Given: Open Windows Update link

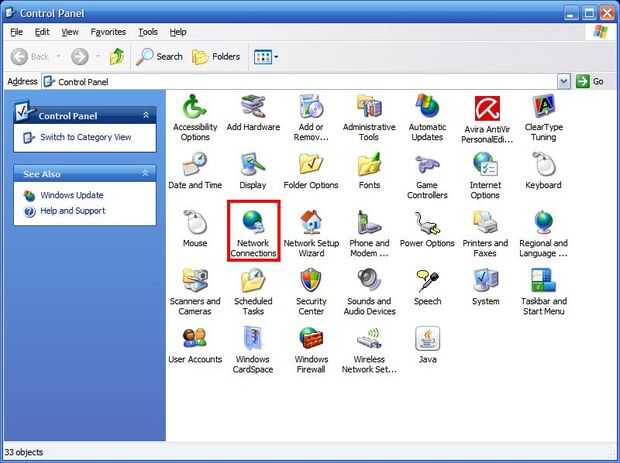Looking at the screenshot, I should [72, 195].
